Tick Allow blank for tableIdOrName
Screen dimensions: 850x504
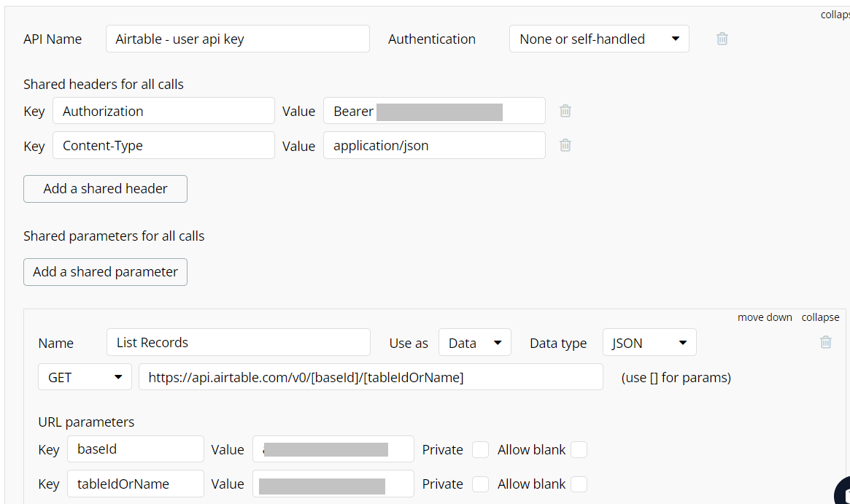click(579, 484)
